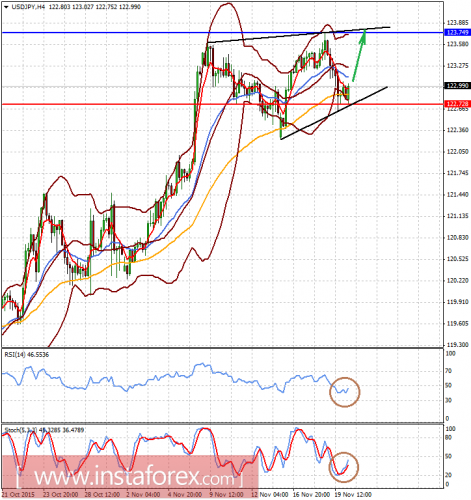Image resolution: width=471 pixels, height=500 pixels.
Task: Select the 2 Nov 04:00 time label
Action: click(143, 494)
